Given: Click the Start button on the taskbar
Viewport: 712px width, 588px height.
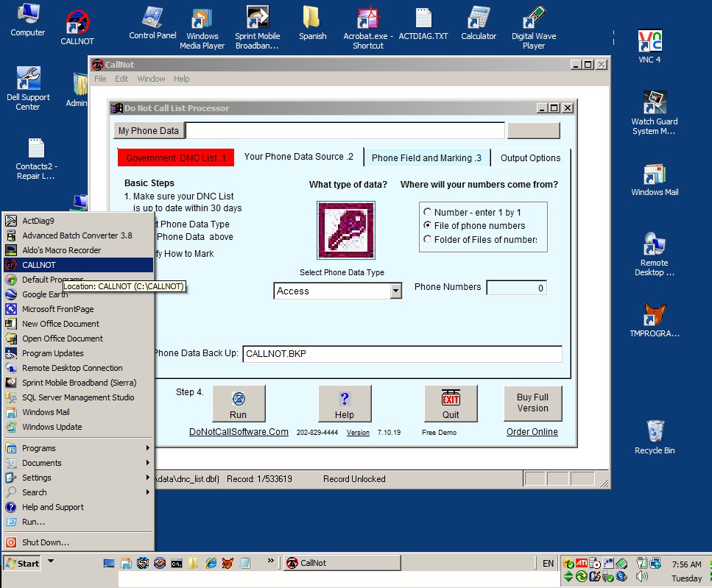Looking at the screenshot, I should (x=23, y=563).
